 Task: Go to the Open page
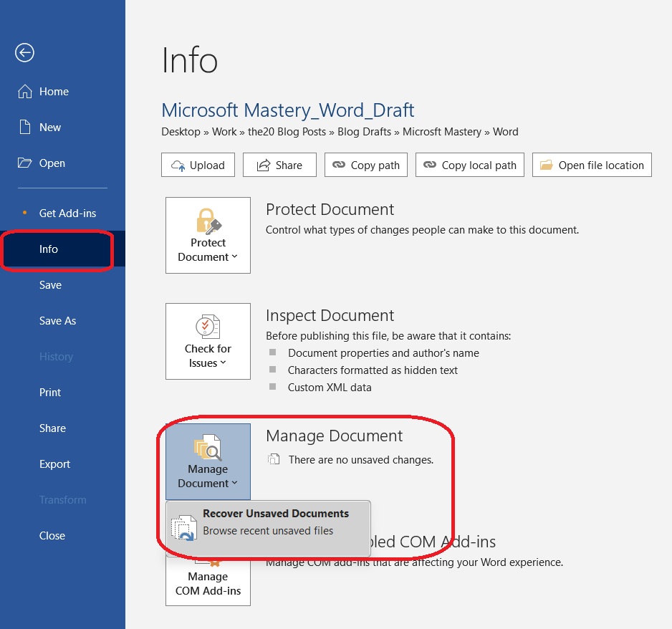pos(62,163)
